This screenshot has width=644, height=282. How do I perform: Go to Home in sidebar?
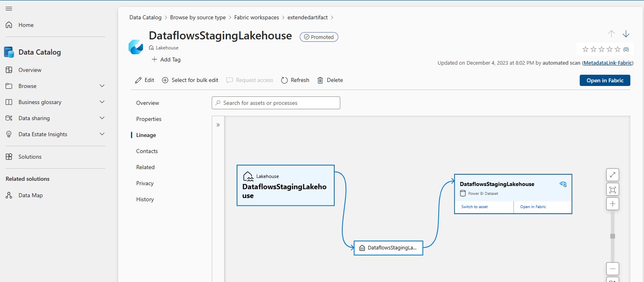(x=26, y=25)
